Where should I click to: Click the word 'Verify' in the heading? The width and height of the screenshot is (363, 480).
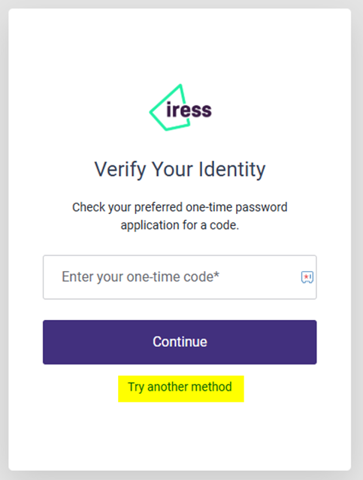tap(120, 170)
